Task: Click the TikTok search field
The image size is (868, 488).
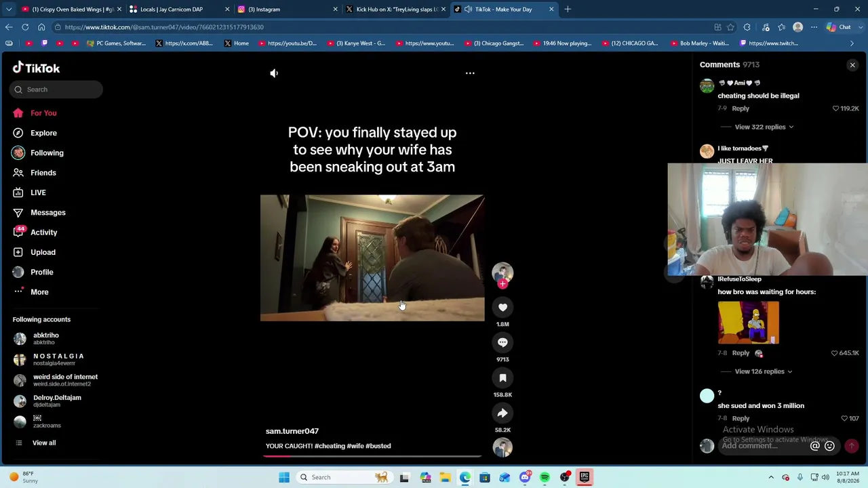Action: point(56,89)
